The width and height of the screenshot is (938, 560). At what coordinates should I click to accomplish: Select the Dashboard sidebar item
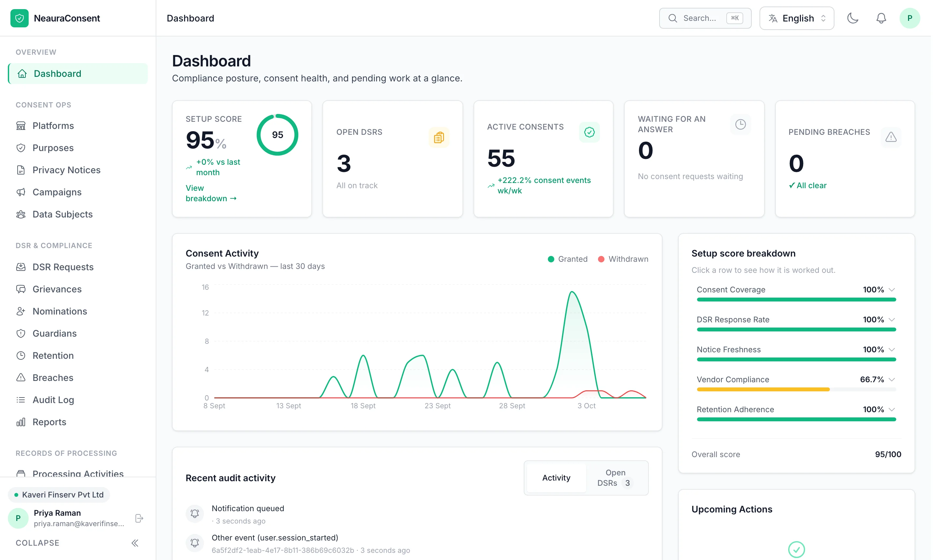click(x=78, y=74)
